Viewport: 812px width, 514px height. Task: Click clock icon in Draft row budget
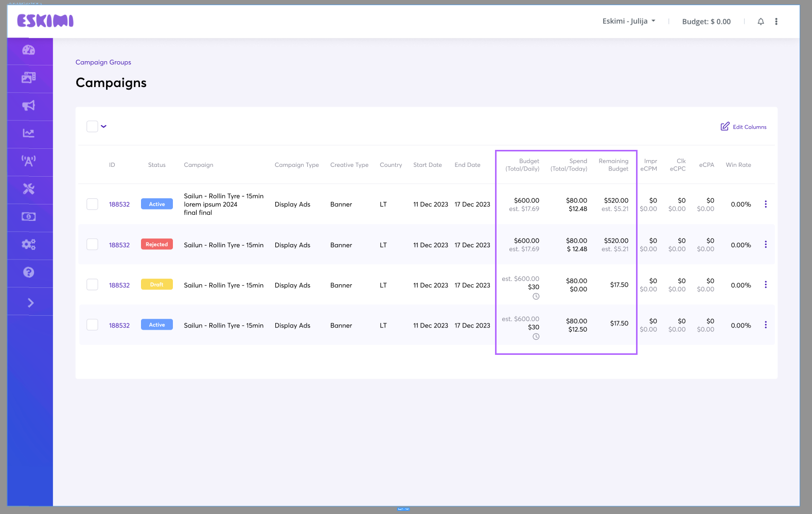pyautogui.click(x=536, y=297)
